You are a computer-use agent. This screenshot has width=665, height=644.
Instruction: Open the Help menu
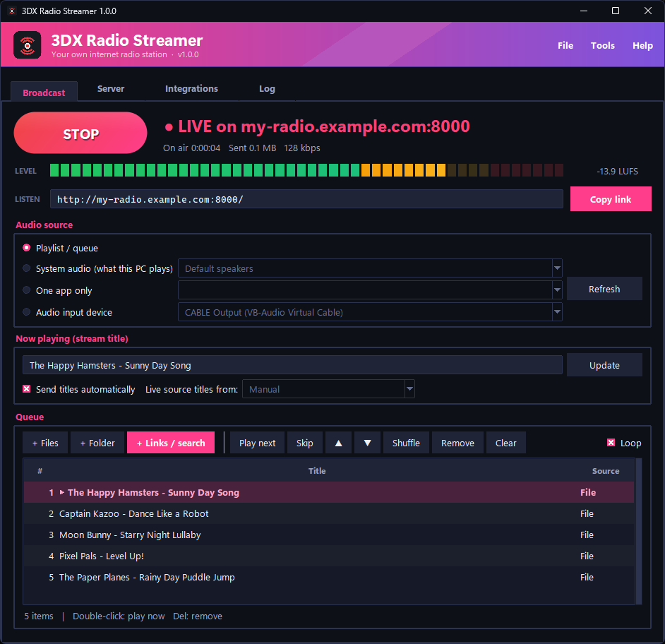[642, 45]
